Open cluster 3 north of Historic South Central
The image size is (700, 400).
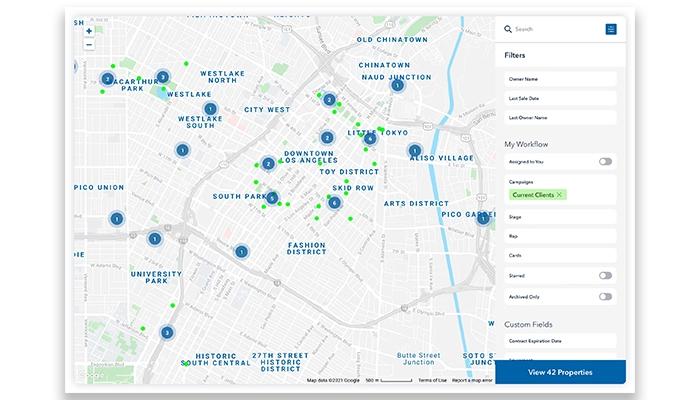click(167, 333)
